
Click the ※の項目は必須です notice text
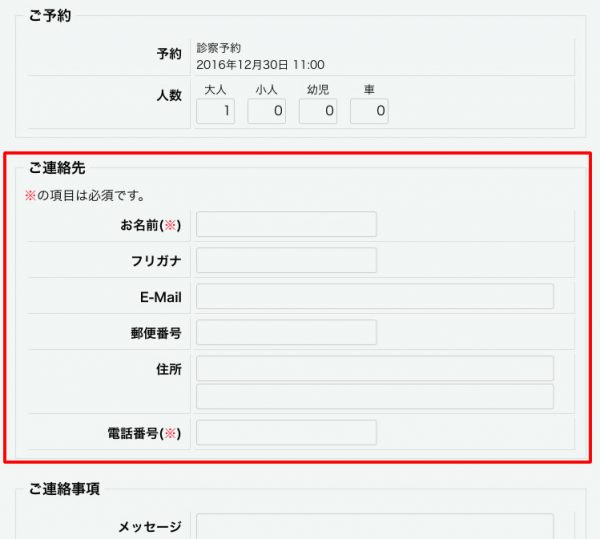[85, 195]
